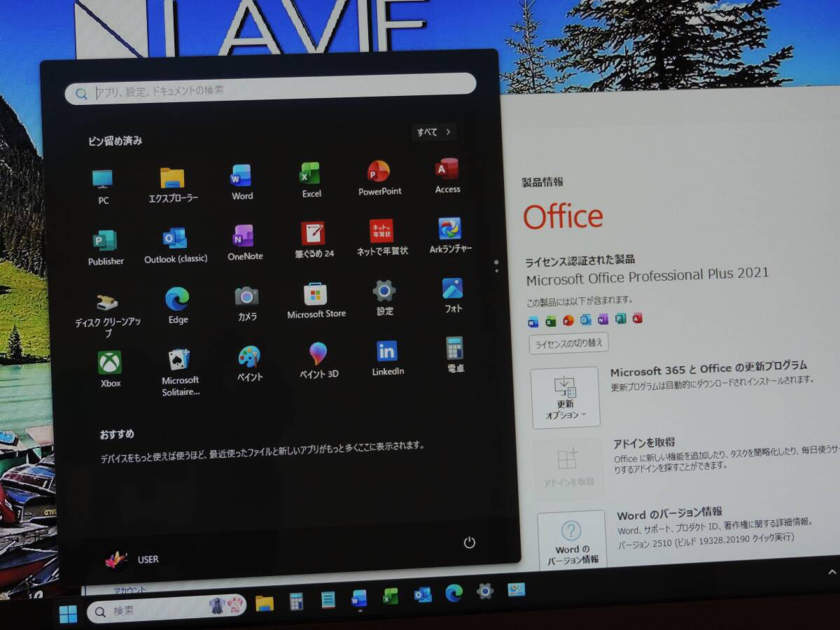Open File Explorer from the taskbar
The image size is (840, 630).
click(264, 603)
